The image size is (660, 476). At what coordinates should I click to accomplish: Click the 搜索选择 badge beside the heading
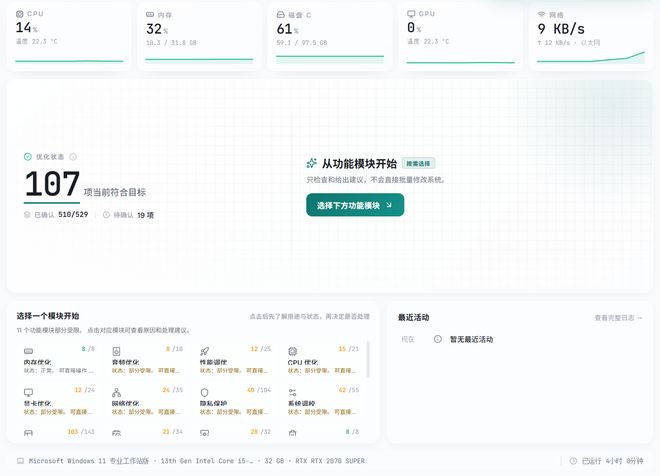pyautogui.click(x=418, y=163)
